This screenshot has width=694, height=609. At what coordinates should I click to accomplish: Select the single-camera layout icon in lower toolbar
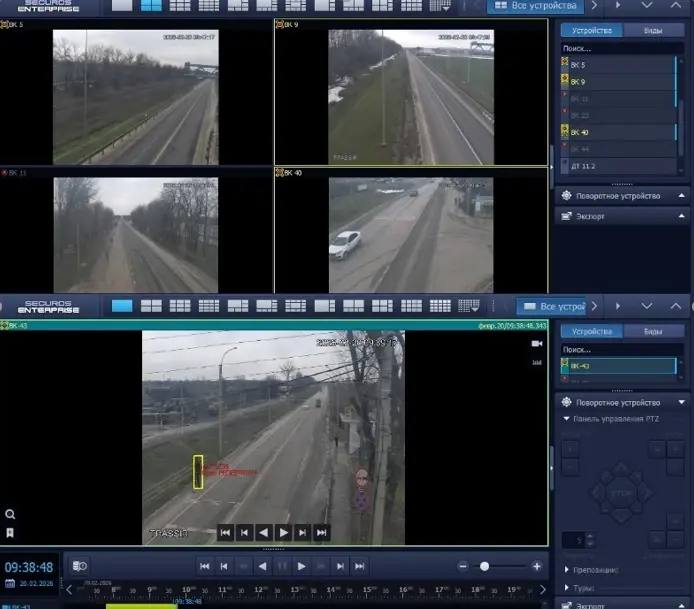point(122,306)
